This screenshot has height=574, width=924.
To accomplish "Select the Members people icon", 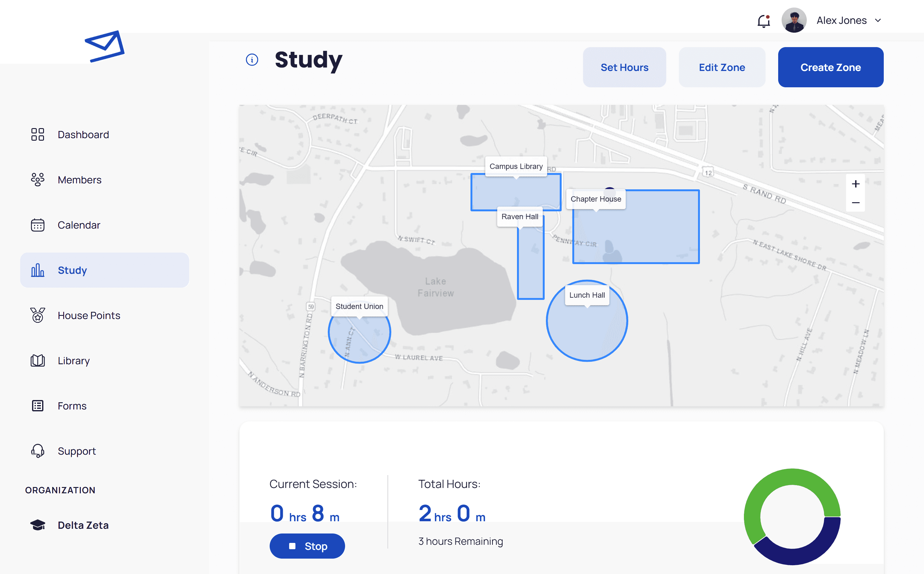I will click(37, 180).
